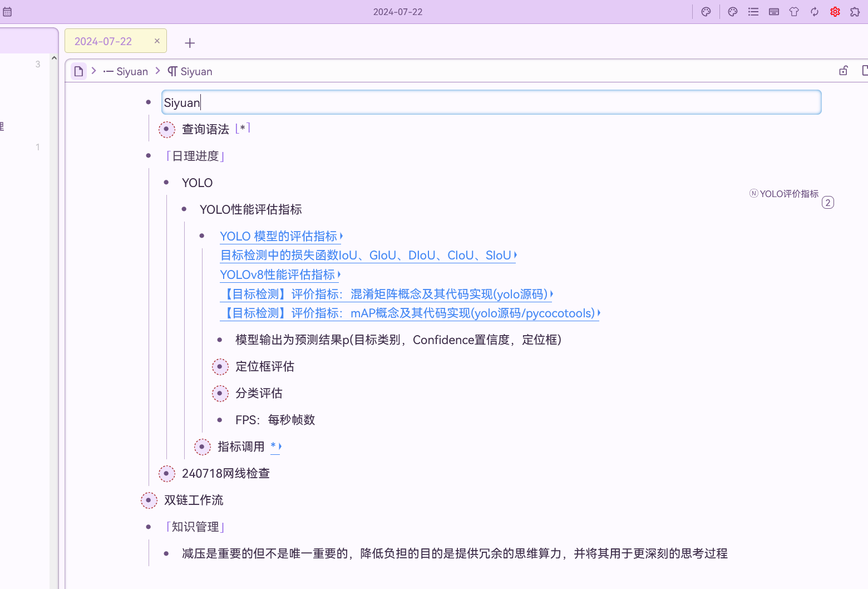Image resolution: width=868 pixels, height=589 pixels.
Task: Add a new tab with plus button
Action: 190,43
